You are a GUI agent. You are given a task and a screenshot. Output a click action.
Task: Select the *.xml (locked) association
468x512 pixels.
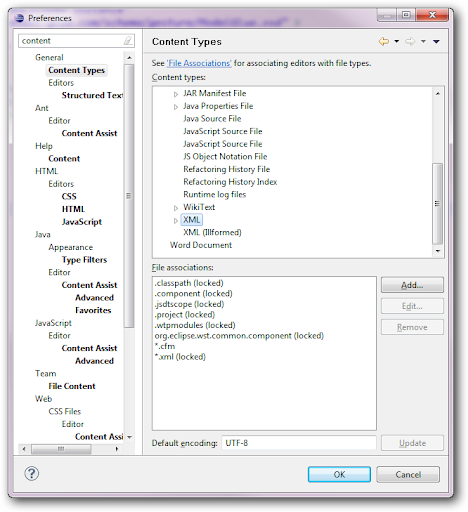tap(180, 357)
